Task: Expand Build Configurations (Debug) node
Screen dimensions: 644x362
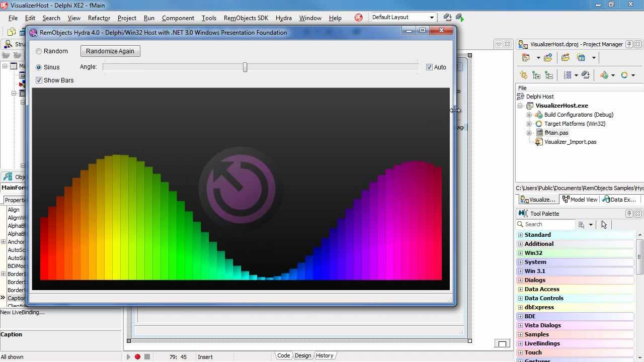Action: pyautogui.click(x=529, y=115)
